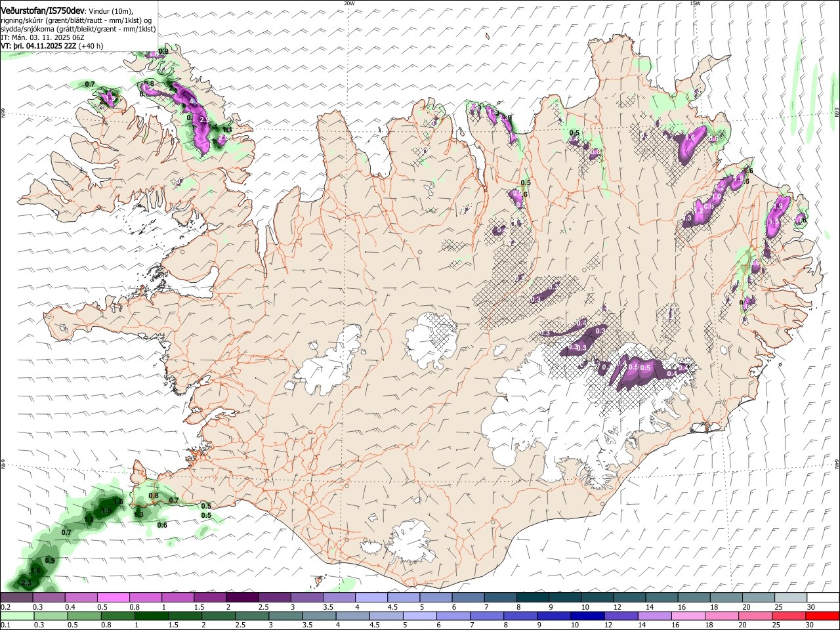Image resolution: width=840 pixels, height=630 pixels.
Task: Select rain-scale swatch between 5 and 6
Action: 420,616
